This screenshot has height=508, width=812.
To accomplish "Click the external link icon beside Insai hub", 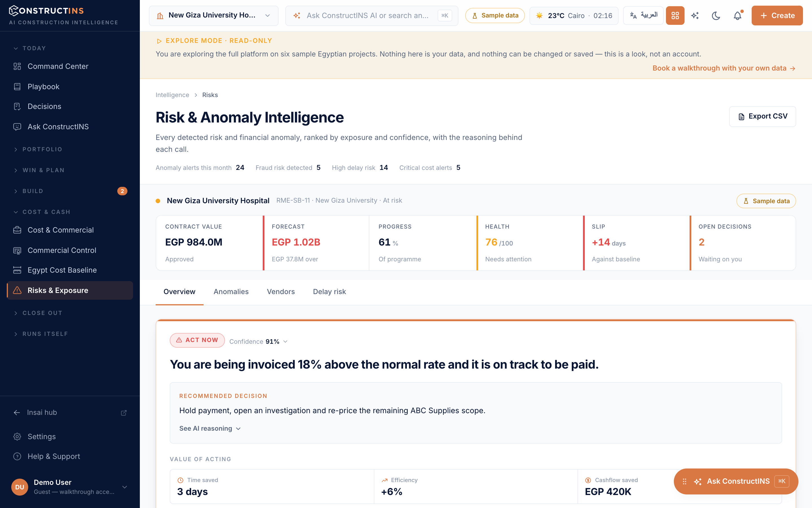I will (124, 413).
